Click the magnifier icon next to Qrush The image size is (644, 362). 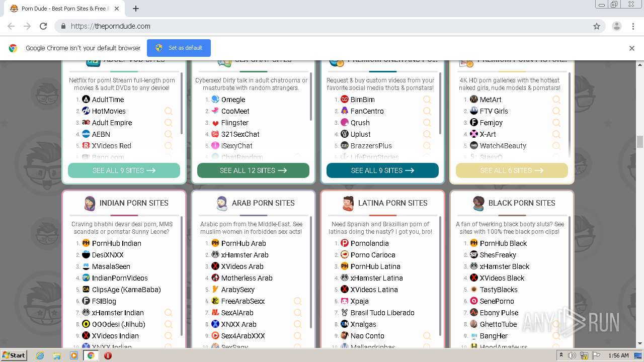coord(427,123)
